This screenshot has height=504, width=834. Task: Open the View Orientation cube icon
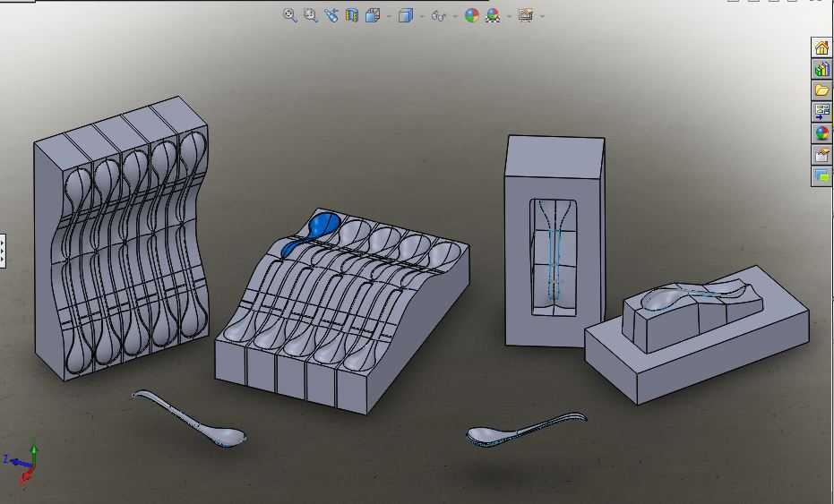[373, 15]
